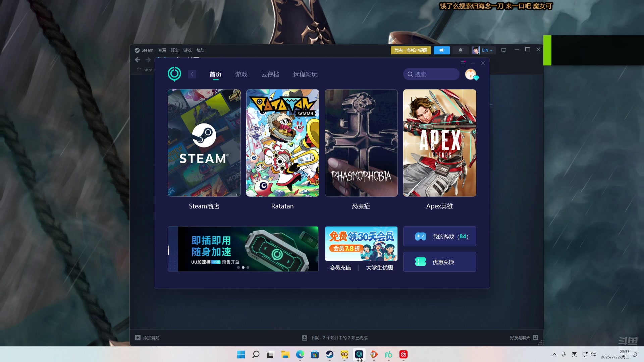Click the 会员充值 link
The height and width of the screenshot is (362, 644).
pos(340,267)
